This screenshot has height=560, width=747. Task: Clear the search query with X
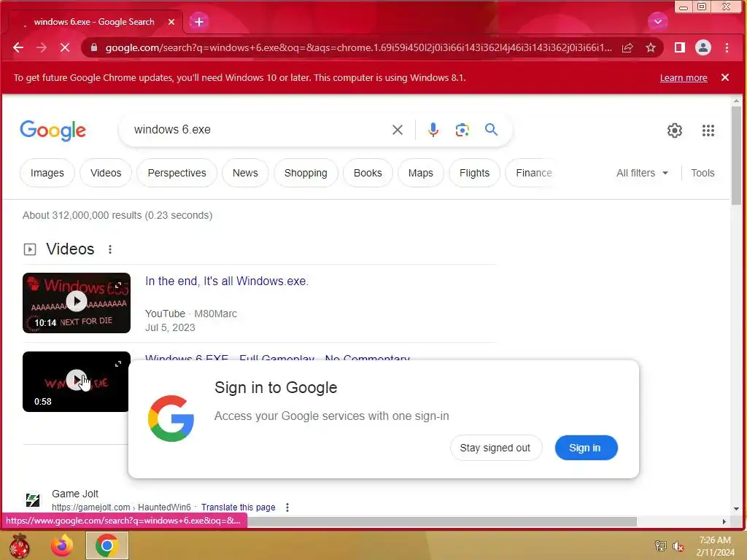pyautogui.click(x=398, y=130)
